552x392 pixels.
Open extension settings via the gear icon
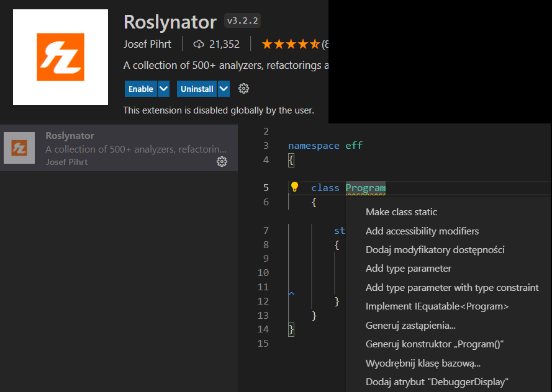tap(243, 88)
